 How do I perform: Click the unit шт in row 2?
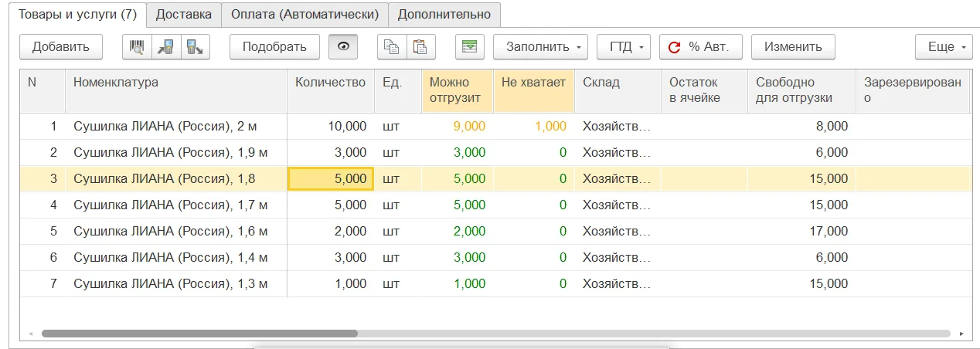click(398, 152)
